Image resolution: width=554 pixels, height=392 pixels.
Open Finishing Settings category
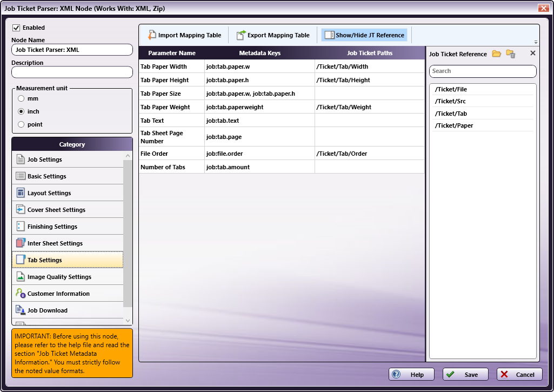click(x=68, y=227)
